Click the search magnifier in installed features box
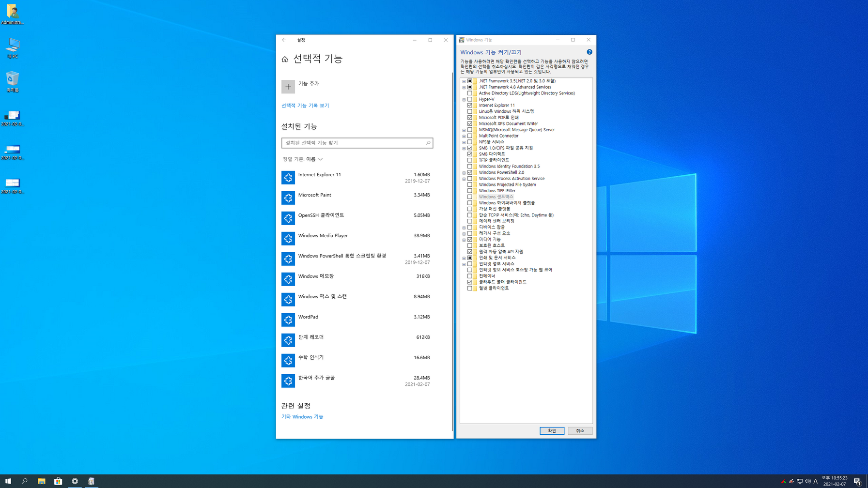Screen dimensions: 868x488 pos(428,143)
